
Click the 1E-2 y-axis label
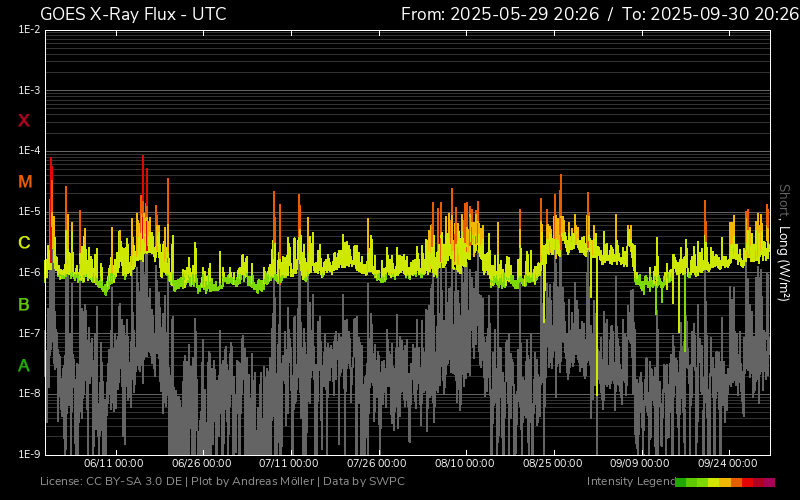pos(29,30)
